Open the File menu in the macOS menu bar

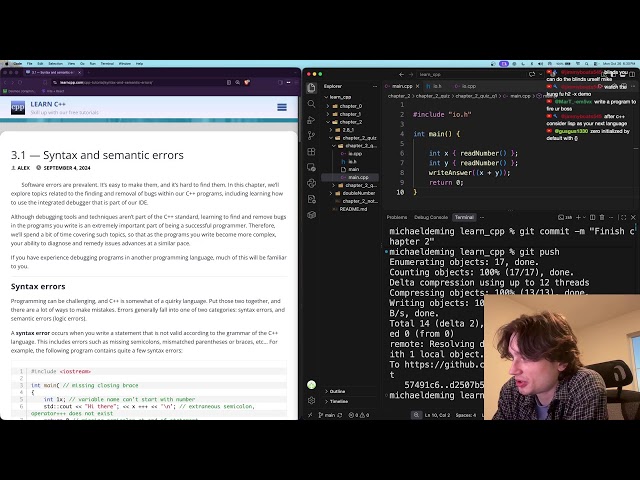[29, 64]
